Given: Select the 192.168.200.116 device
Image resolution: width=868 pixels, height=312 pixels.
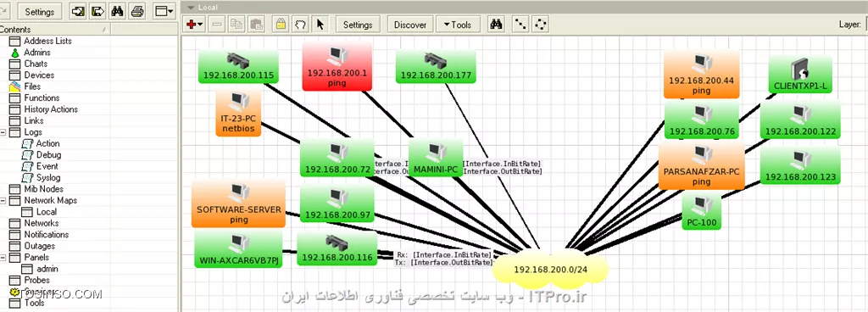Looking at the screenshot, I should (x=337, y=249).
